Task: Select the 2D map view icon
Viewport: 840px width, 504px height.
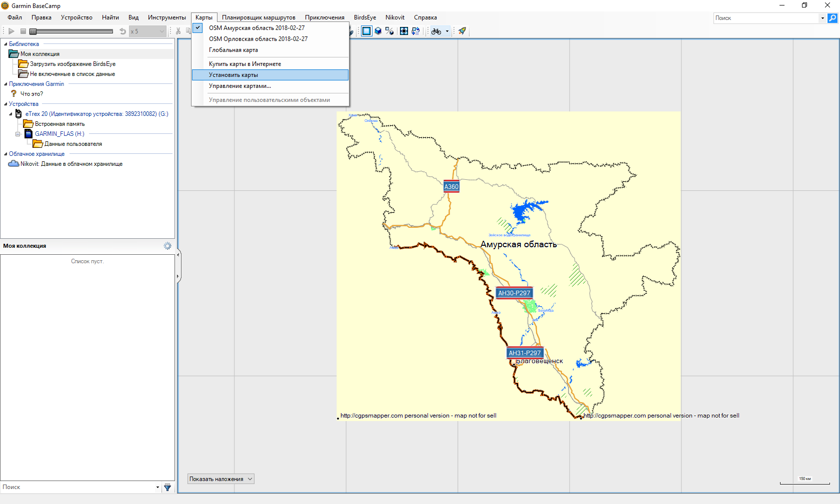Action: click(366, 31)
